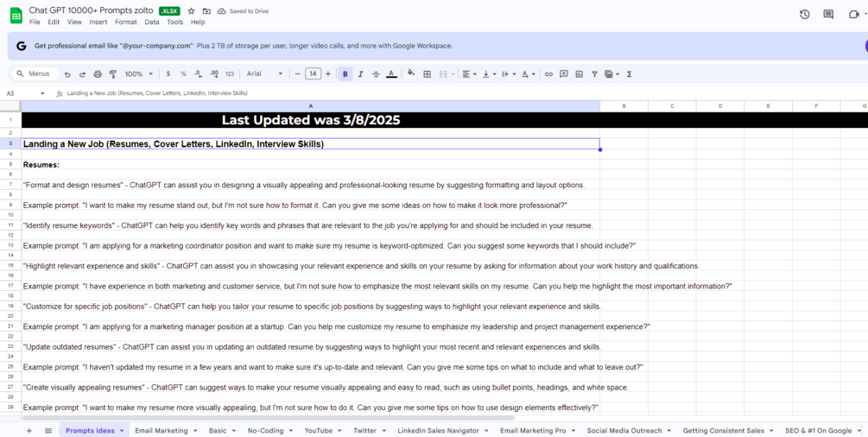Screen dimensions: 868x437
Task: Expand the name box A3 dropdown arrow
Action: pos(42,93)
